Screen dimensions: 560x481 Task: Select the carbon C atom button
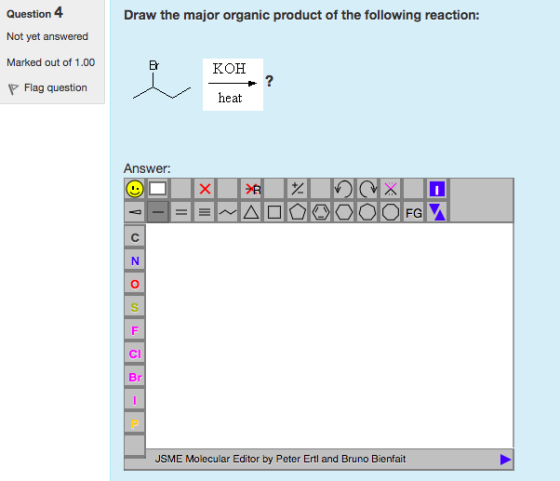pyautogui.click(x=135, y=237)
